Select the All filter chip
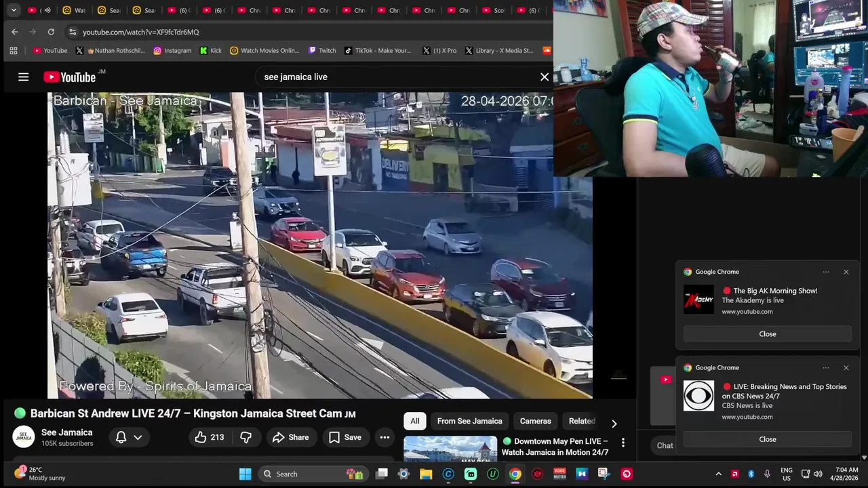The image size is (868, 488). coord(415,421)
